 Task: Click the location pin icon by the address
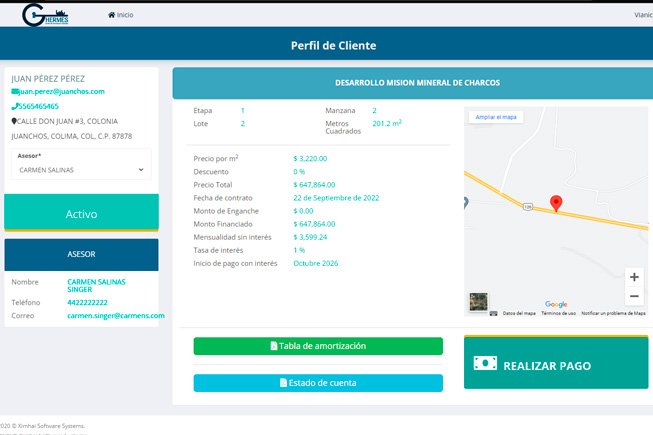tap(14, 121)
